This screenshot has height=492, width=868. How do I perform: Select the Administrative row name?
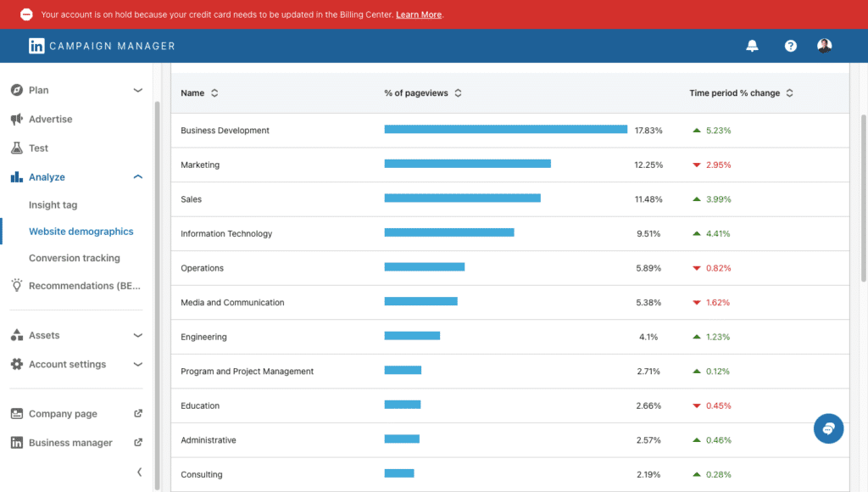209,440
